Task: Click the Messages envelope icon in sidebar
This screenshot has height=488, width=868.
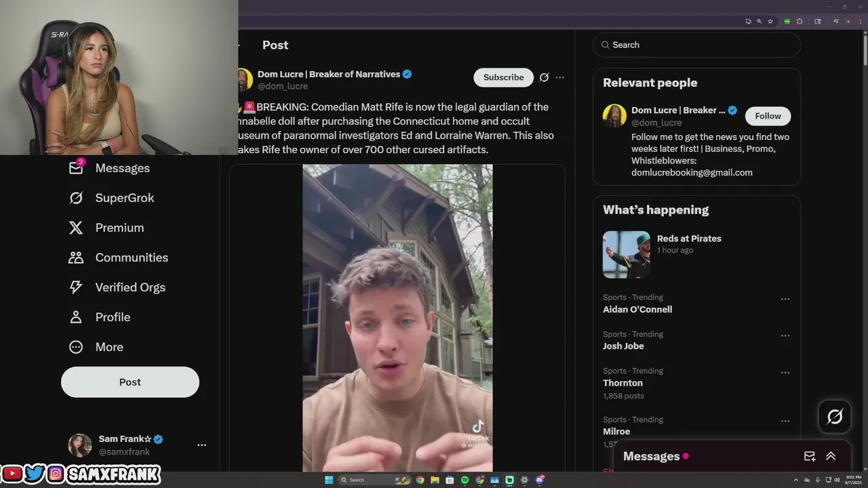Action: [x=76, y=167]
